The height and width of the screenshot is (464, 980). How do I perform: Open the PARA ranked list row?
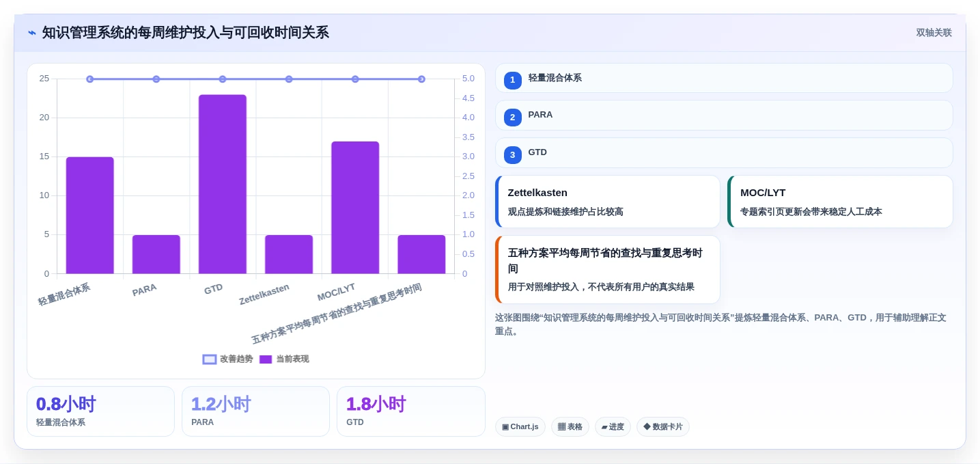point(724,115)
